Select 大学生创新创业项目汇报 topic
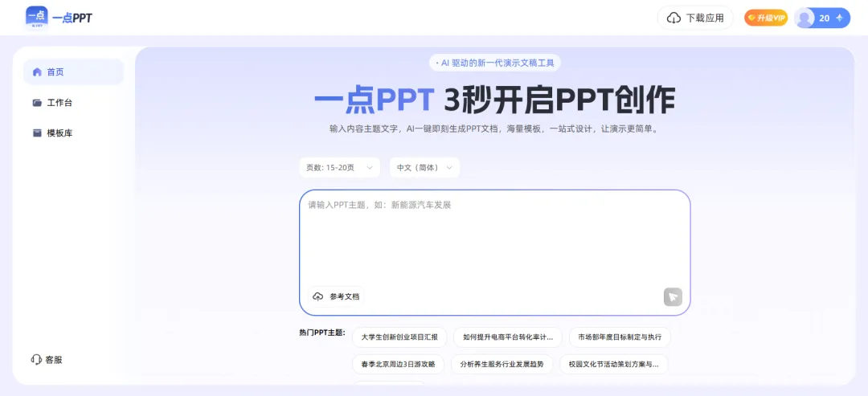 pyautogui.click(x=399, y=337)
